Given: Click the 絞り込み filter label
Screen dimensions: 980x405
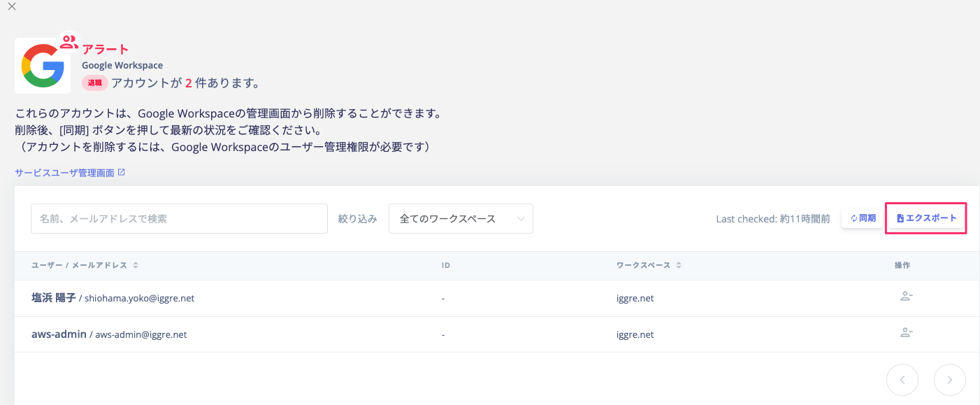Looking at the screenshot, I should [358, 219].
